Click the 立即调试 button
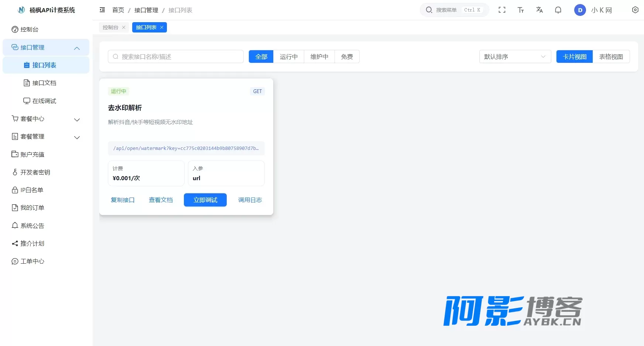 205,200
